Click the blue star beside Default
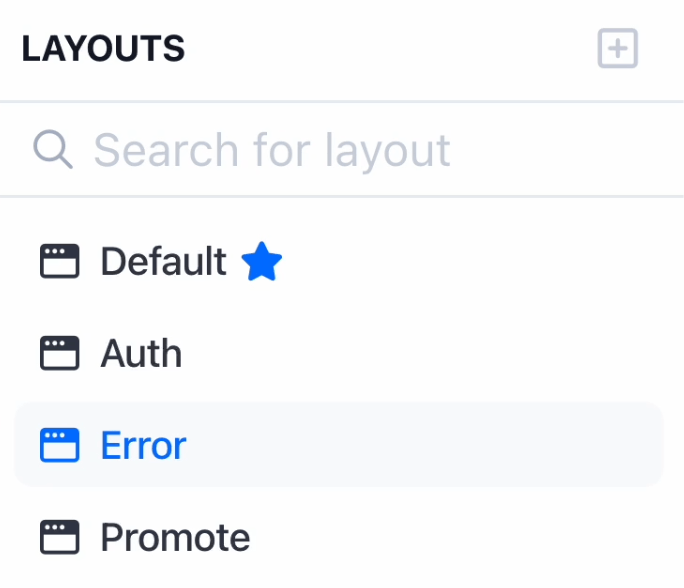684x588 pixels. coord(262,262)
